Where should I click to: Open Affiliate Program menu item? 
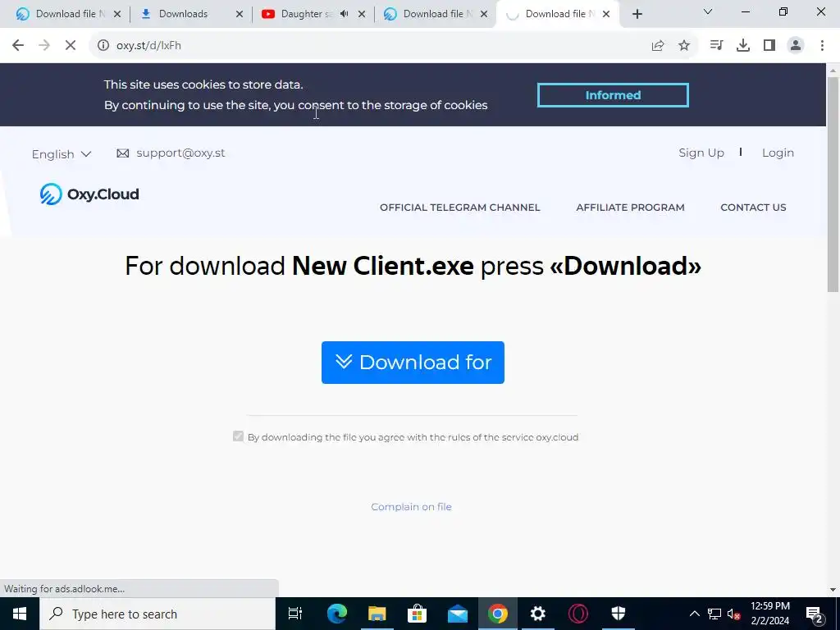(x=630, y=208)
